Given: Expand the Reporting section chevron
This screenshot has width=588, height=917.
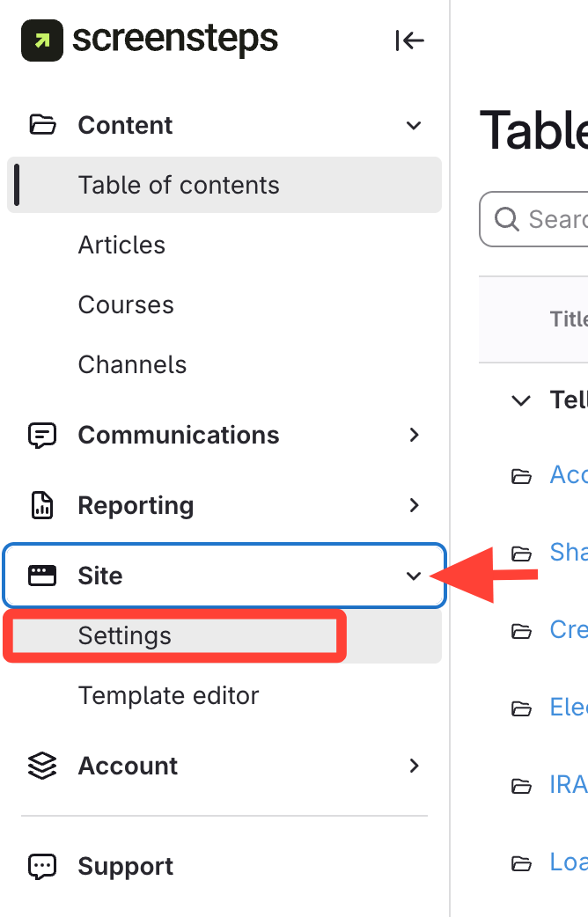Looking at the screenshot, I should [x=414, y=505].
